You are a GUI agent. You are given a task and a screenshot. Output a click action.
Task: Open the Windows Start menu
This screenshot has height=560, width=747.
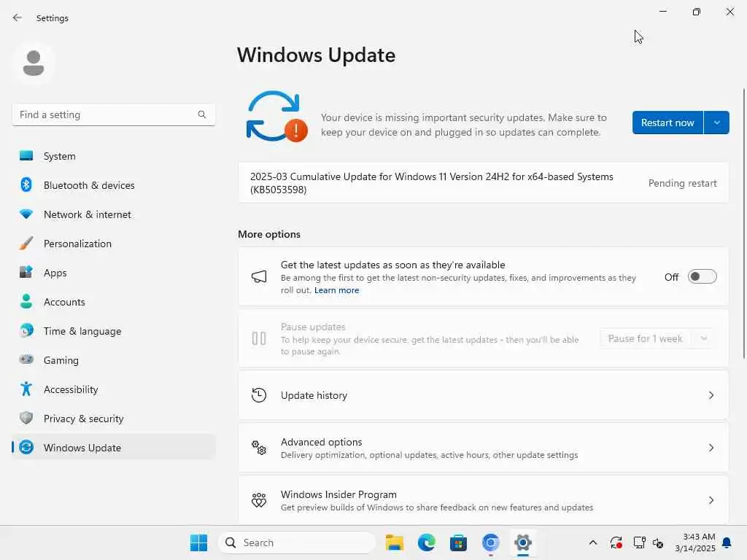coord(198,542)
